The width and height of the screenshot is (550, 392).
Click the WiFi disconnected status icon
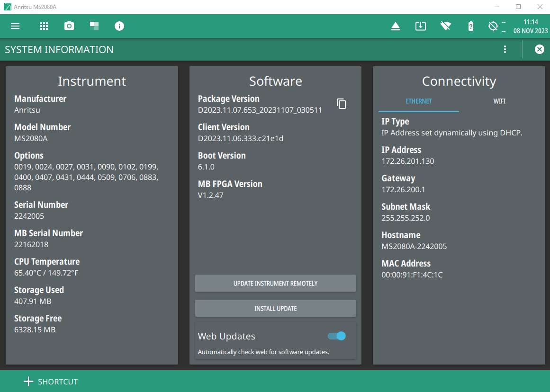pyautogui.click(x=445, y=26)
